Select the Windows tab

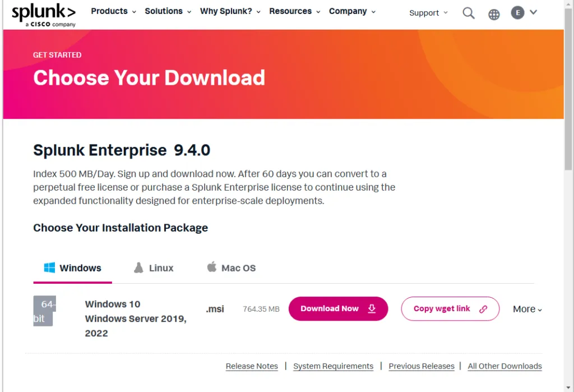72,268
